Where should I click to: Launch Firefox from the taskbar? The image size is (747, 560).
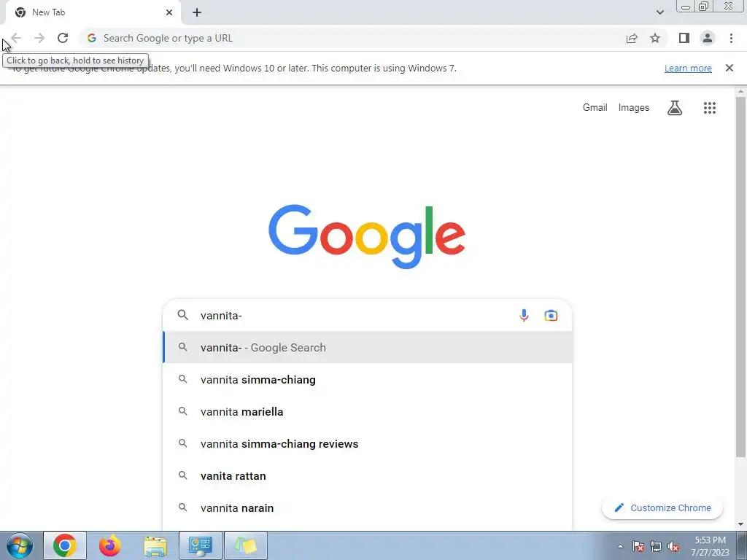point(110,545)
